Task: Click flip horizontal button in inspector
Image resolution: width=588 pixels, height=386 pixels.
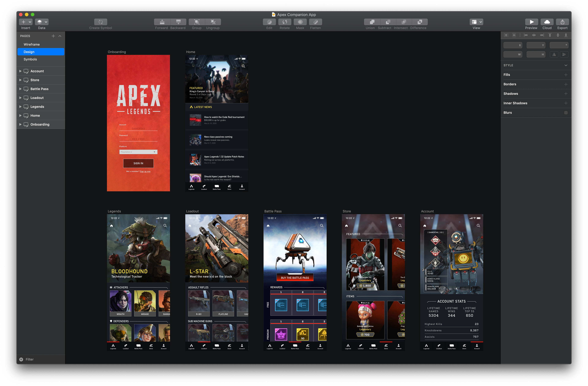Action: (554, 54)
